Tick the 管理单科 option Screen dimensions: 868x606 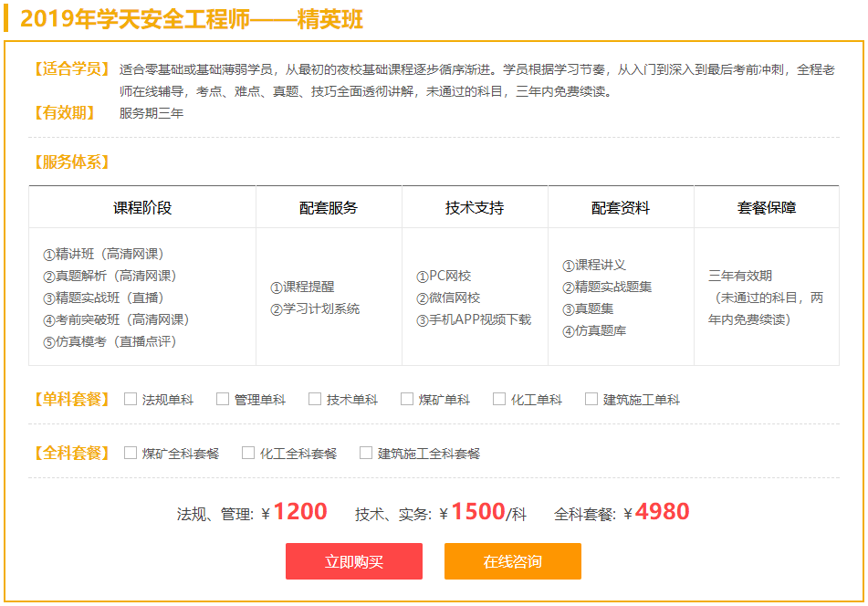[x=223, y=399]
